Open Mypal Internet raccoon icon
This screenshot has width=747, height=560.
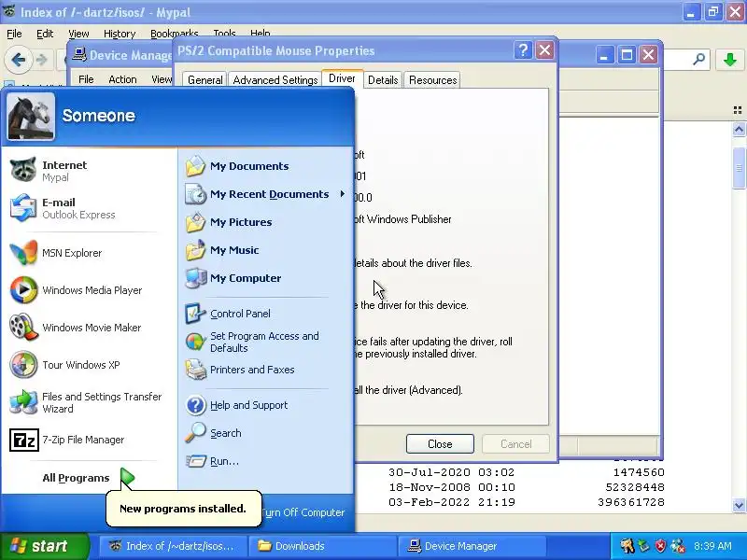23,170
